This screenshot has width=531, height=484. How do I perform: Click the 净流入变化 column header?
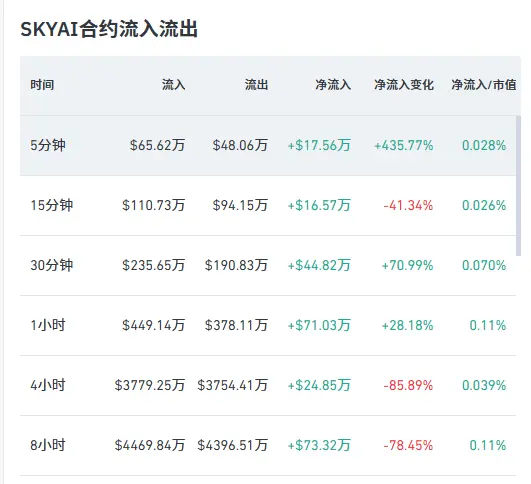coord(404,85)
